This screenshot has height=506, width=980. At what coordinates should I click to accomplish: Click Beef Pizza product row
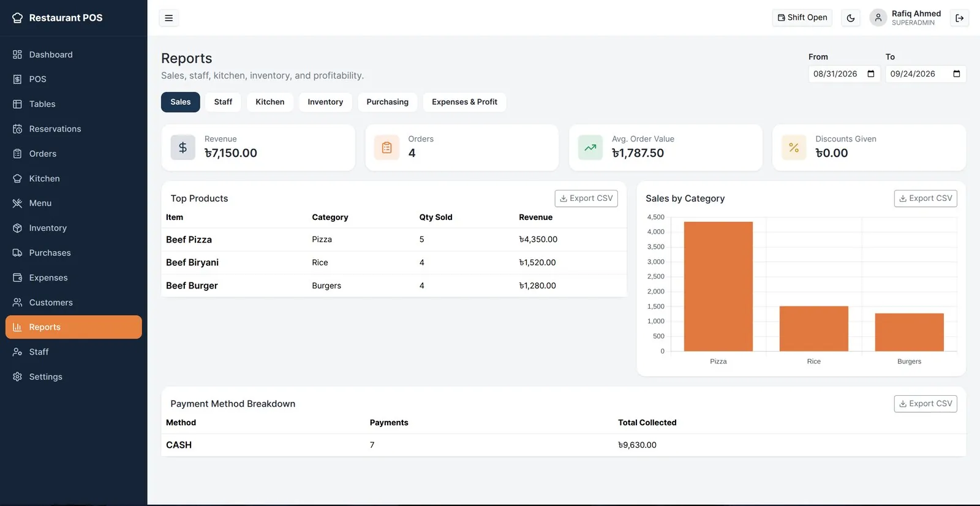394,240
